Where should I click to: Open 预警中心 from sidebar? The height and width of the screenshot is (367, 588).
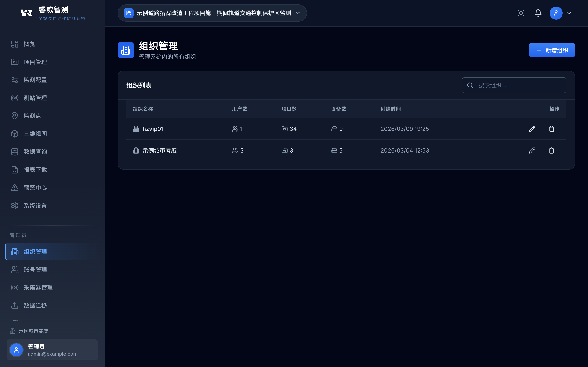pyautogui.click(x=35, y=188)
